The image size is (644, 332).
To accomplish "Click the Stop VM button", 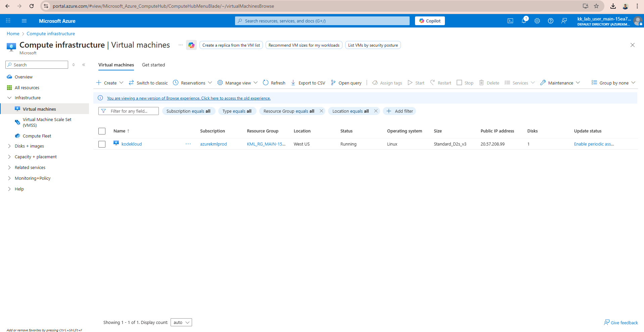I will tap(465, 83).
